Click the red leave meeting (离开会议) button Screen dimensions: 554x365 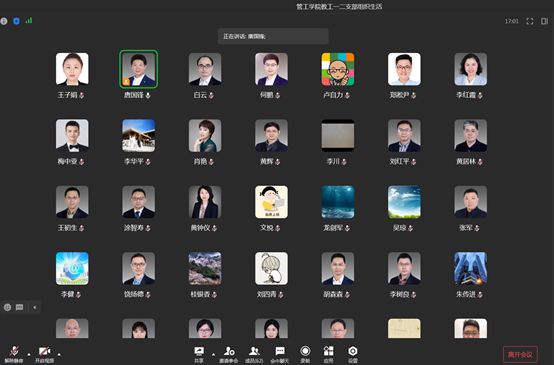pyautogui.click(x=520, y=354)
